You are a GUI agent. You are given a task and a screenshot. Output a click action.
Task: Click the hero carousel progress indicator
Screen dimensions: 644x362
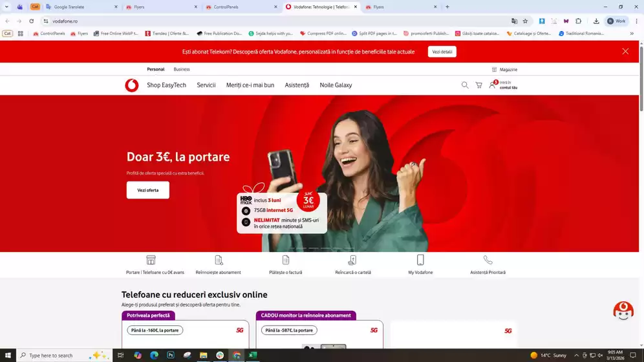coord(323,248)
